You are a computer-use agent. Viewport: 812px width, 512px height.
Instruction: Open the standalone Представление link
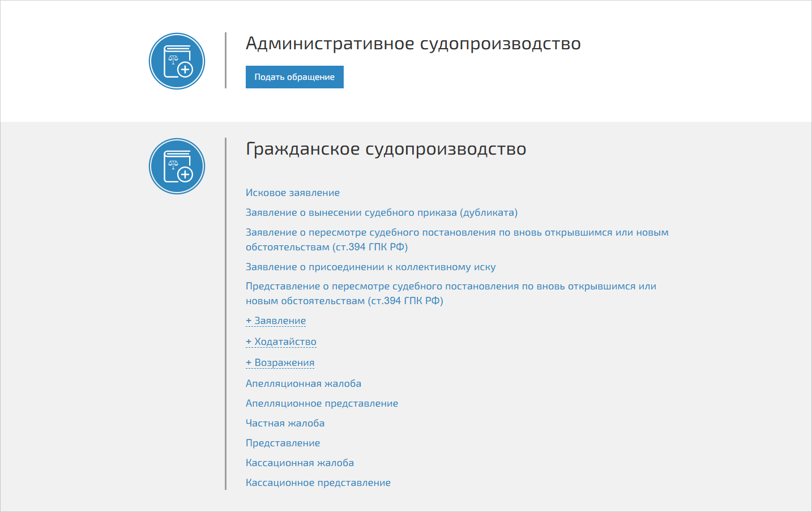(x=283, y=443)
